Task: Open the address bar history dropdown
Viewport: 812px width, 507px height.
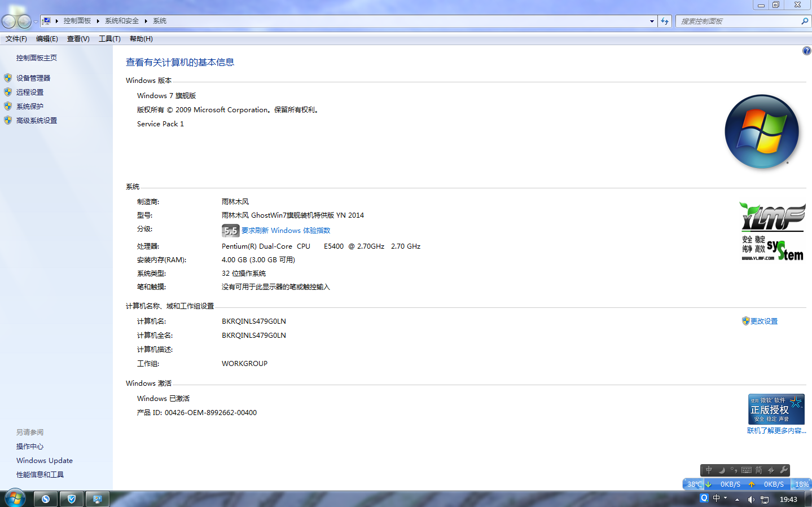Action: point(652,21)
